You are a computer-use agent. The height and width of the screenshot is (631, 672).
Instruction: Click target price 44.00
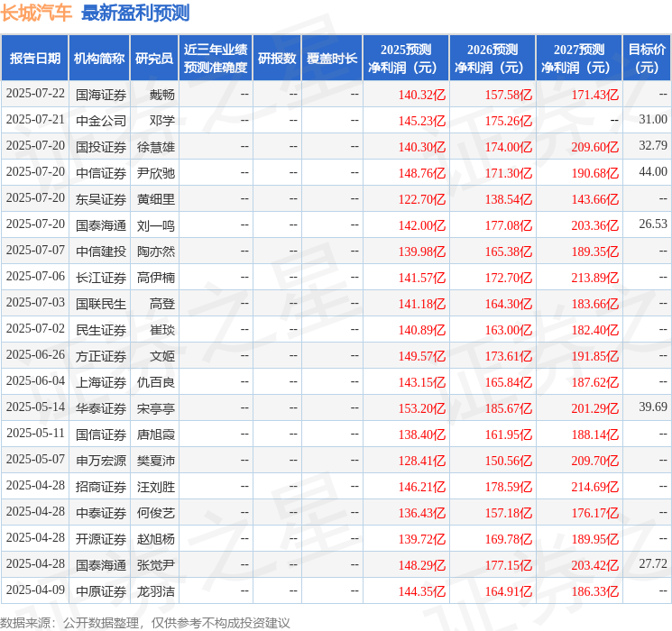653,172
